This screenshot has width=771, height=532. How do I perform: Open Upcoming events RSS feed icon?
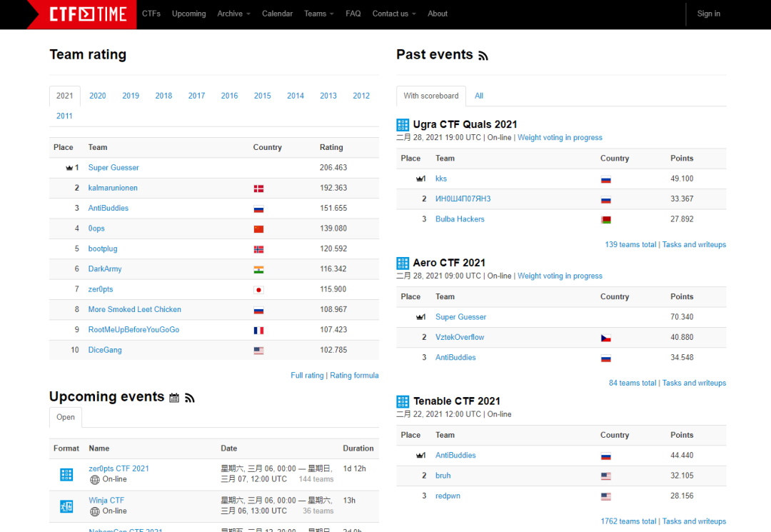(190, 398)
